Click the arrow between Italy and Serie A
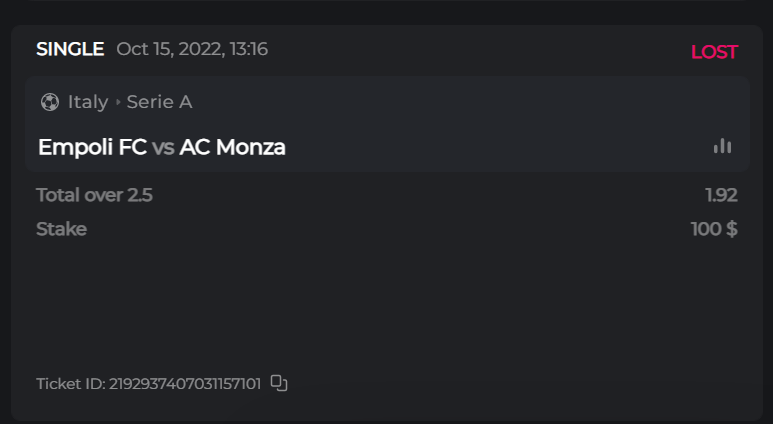Screen dimensions: 773x424 (118, 102)
